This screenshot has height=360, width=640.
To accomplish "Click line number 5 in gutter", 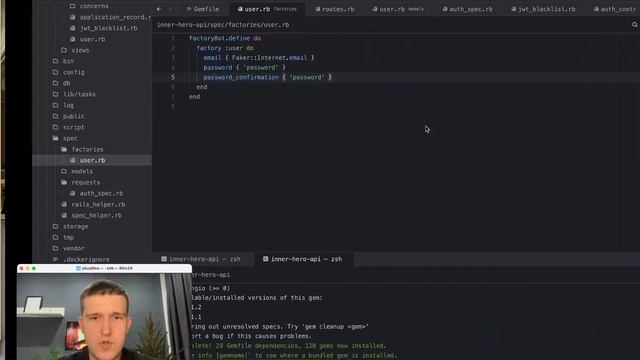I will [173, 77].
